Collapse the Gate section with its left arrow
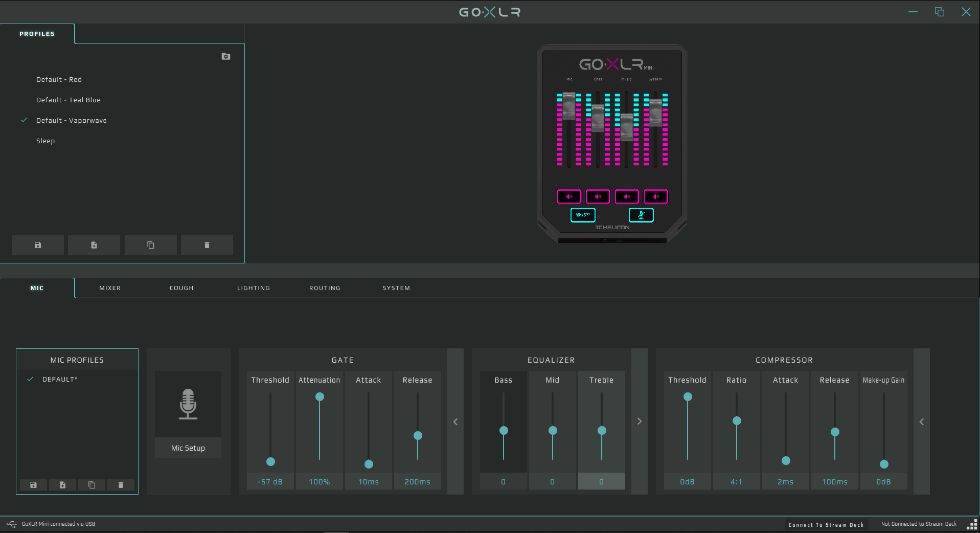 (x=455, y=422)
